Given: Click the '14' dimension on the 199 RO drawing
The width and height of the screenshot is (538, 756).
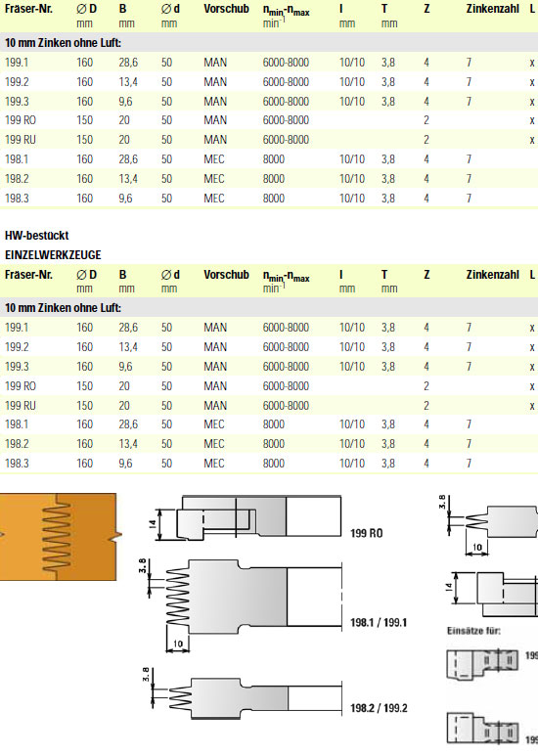Looking at the screenshot, I should click(x=154, y=522).
